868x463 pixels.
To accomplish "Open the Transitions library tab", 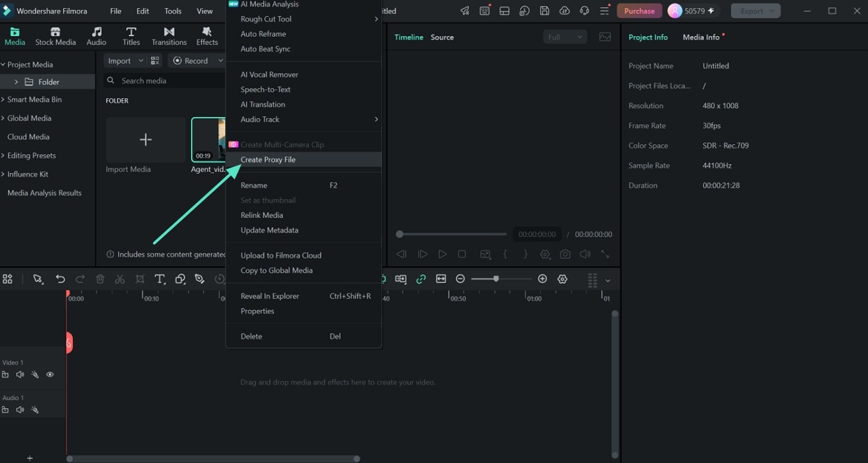I will coord(169,37).
